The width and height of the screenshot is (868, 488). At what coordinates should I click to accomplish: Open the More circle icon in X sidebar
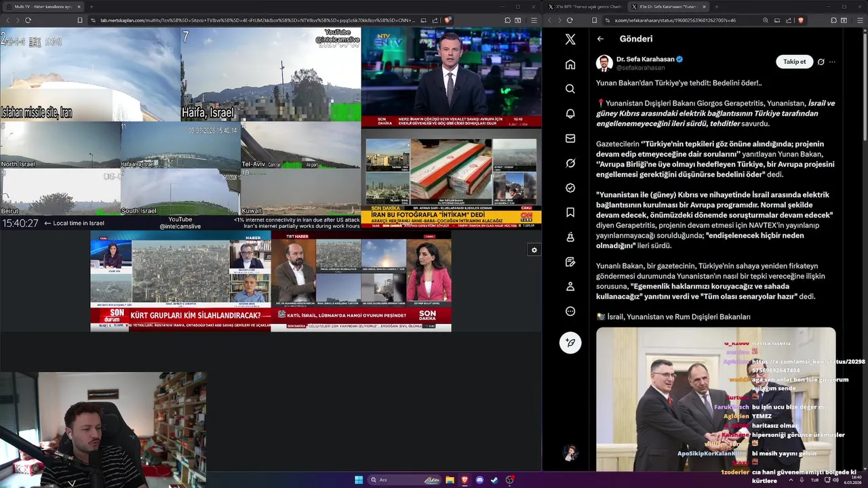tap(570, 311)
